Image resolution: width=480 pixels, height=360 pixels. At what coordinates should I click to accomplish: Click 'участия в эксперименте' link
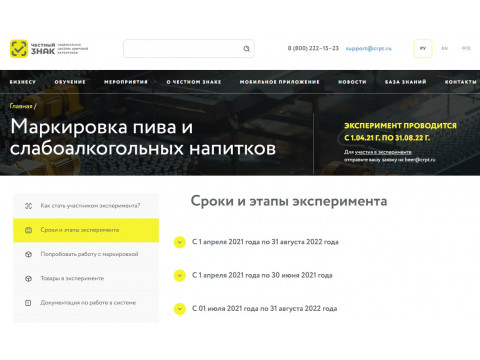[x=383, y=152]
